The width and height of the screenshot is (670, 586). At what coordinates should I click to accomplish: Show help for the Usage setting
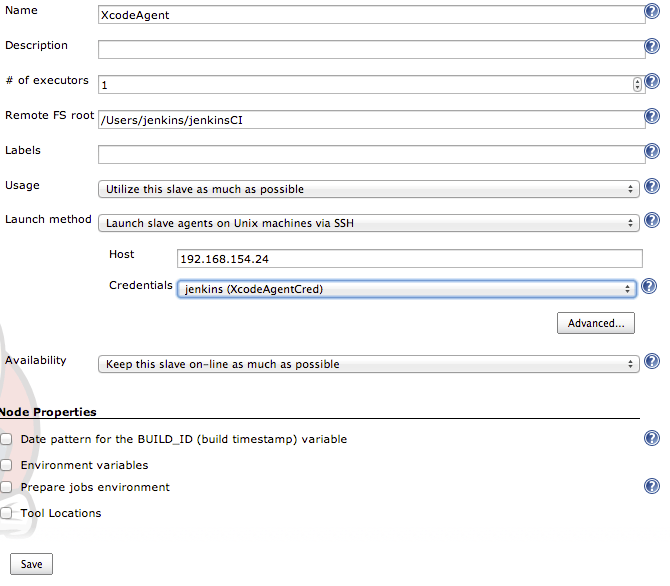652,187
